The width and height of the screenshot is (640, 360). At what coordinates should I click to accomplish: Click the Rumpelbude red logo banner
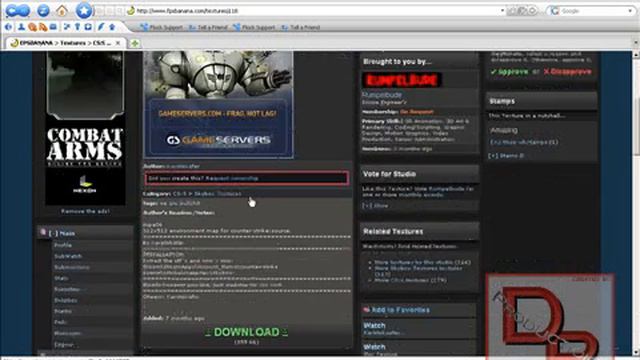pos(402,80)
